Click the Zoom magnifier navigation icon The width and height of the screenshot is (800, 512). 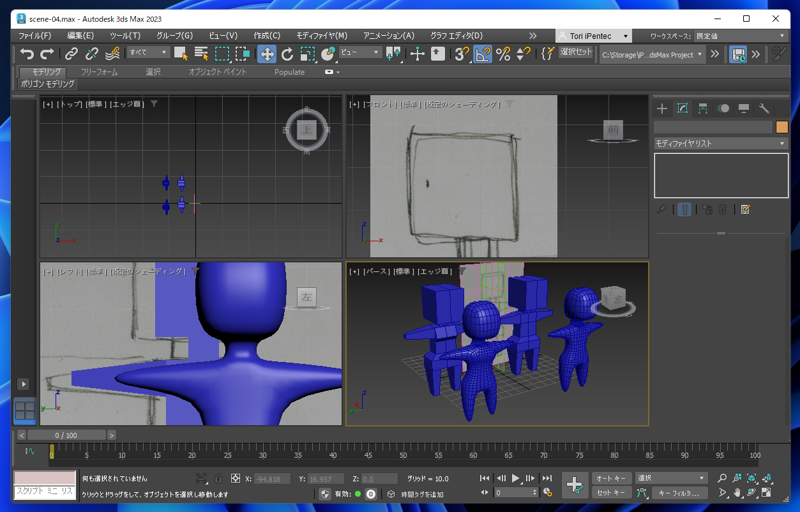tap(722, 478)
